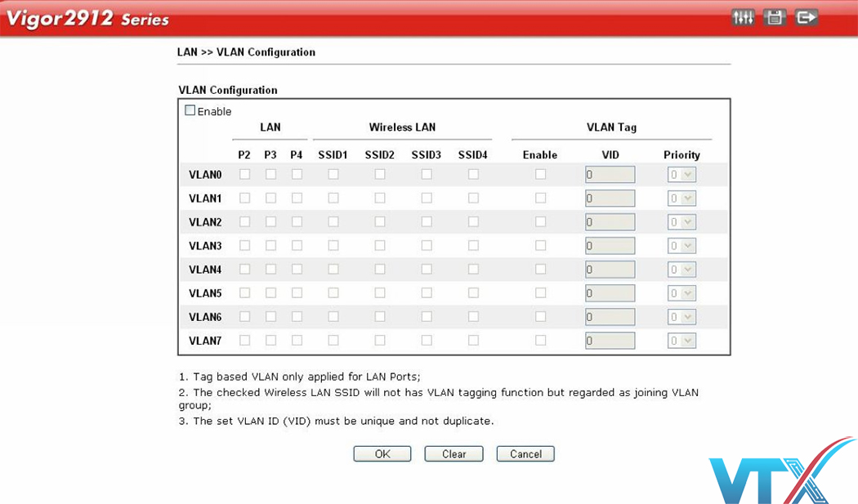Open Priority dropdown for VLAN7
Image resolution: width=858 pixels, height=504 pixels.
[x=681, y=341]
